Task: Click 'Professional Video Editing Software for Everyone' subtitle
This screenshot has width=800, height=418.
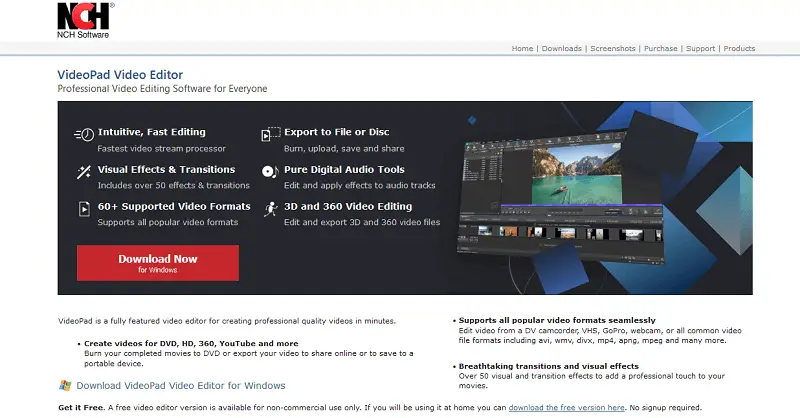Action: click(162, 89)
